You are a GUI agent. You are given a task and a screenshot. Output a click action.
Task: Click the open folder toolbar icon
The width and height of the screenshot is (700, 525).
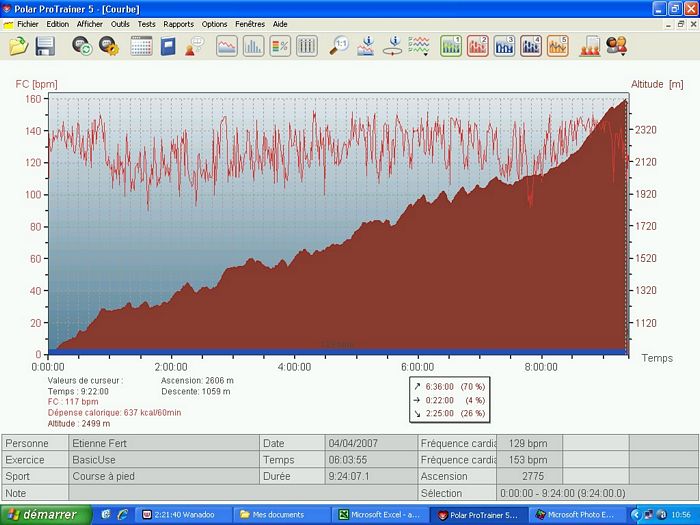click(x=18, y=46)
